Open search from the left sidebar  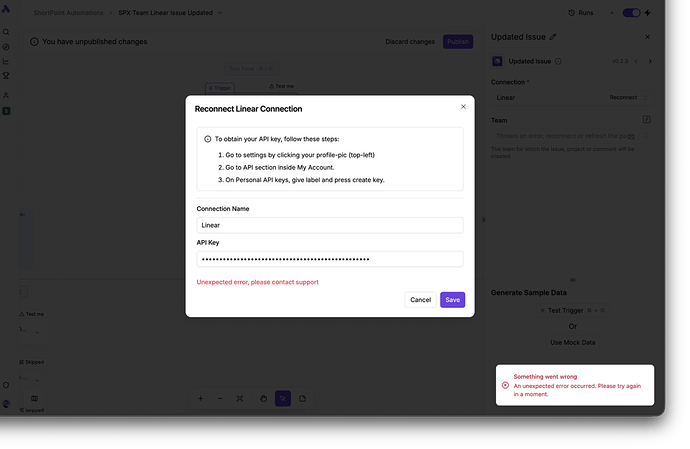pos(6,32)
